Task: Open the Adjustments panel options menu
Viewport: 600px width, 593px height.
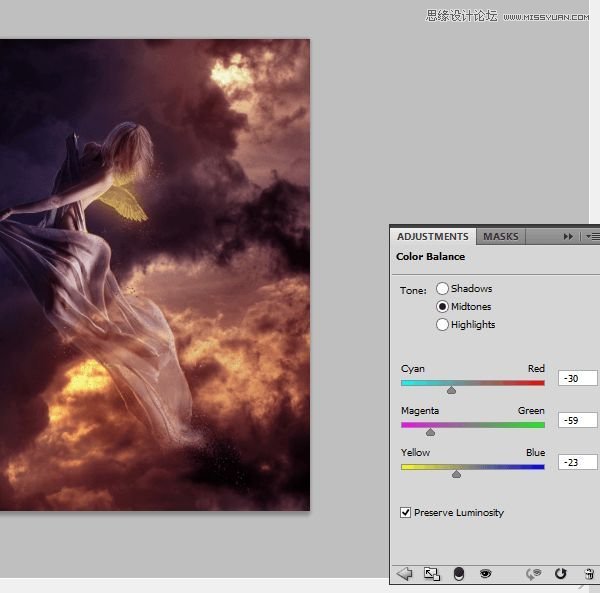Action: (x=593, y=237)
